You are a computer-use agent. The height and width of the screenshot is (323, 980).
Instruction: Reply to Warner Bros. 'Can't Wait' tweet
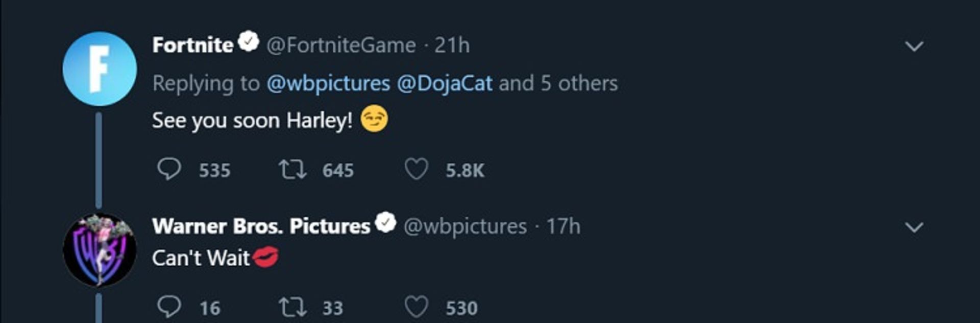[x=169, y=307]
